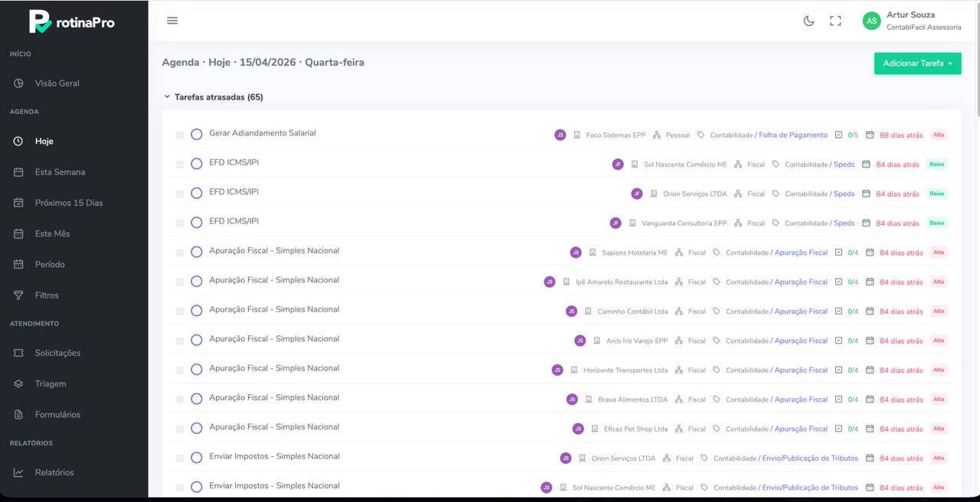This screenshot has height=502, width=980.
Task: Toggle dark mode moon icon
Action: pos(808,21)
